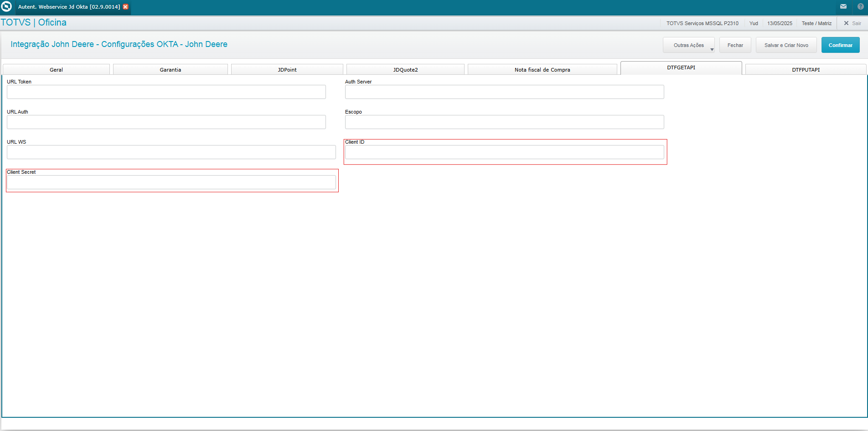Screen dimensions: 868x431
Task: Focus the Client Secret field
Action: pyautogui.click(x=171, y=182)
